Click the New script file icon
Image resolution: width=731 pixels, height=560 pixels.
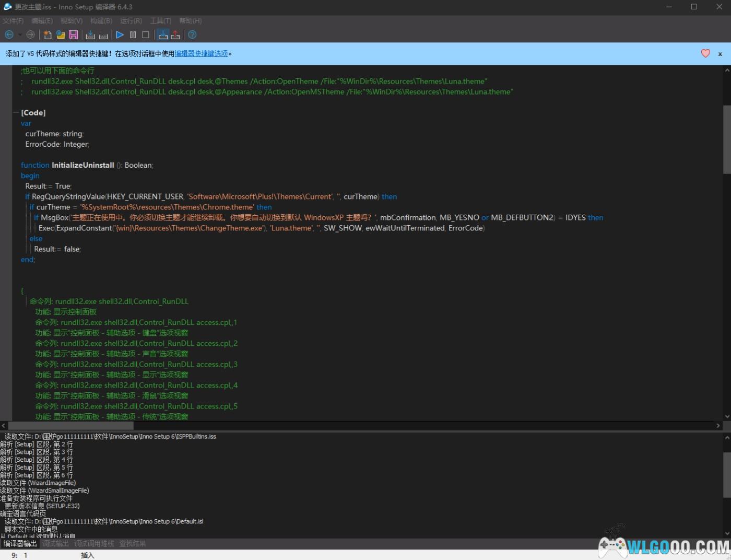pyautogui.click(x=48, y=35)
